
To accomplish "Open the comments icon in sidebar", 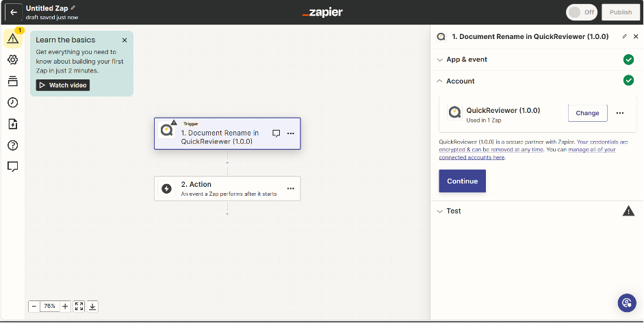I will (12, 166).
